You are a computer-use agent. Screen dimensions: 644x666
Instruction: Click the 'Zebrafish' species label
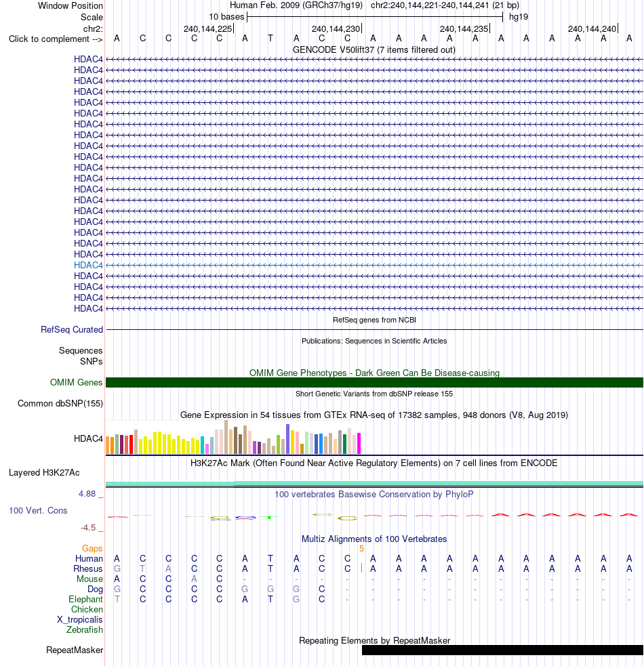pos(85,630)
